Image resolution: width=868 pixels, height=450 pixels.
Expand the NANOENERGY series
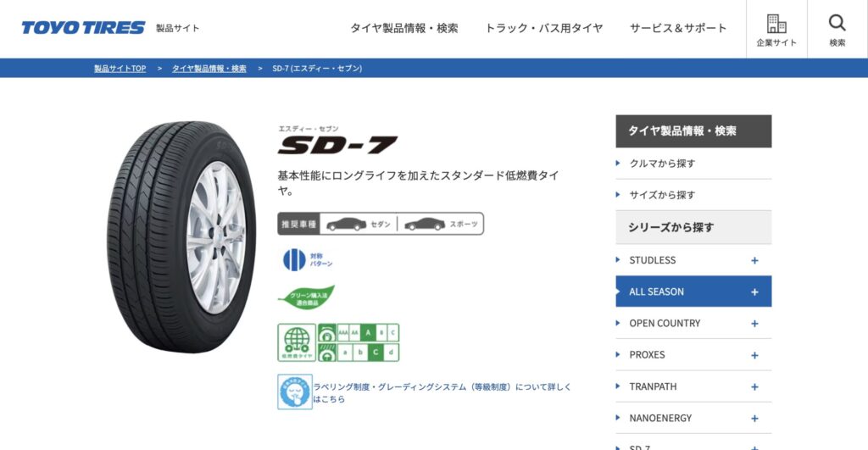[x=754, y=419]
